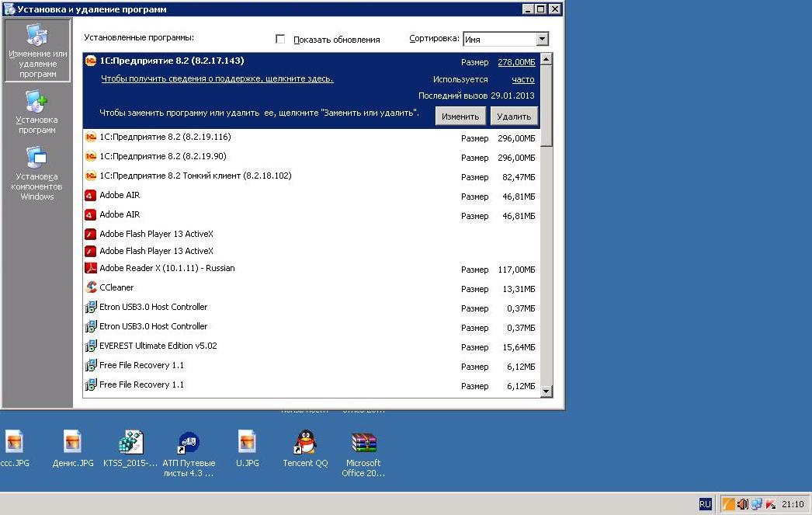Select 'Adobe Reader X (10.1.11) - Russian'
The image size is (812, 515).
(x=311, y=269)
